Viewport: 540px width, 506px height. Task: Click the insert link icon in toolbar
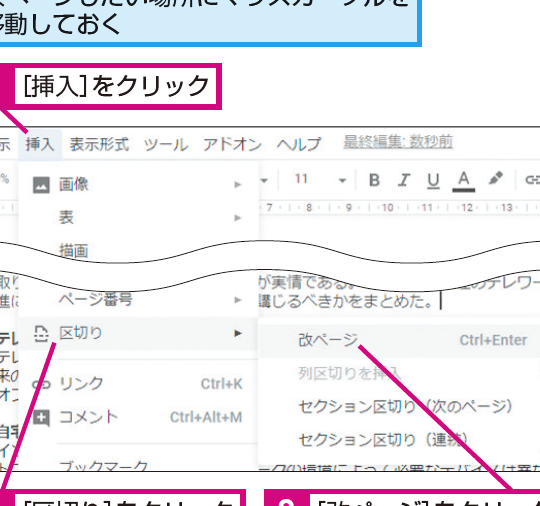[532, 179]
